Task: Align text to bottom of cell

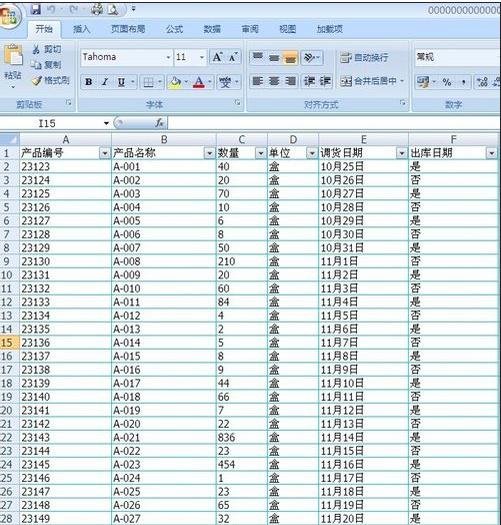Action: point(290,57)
